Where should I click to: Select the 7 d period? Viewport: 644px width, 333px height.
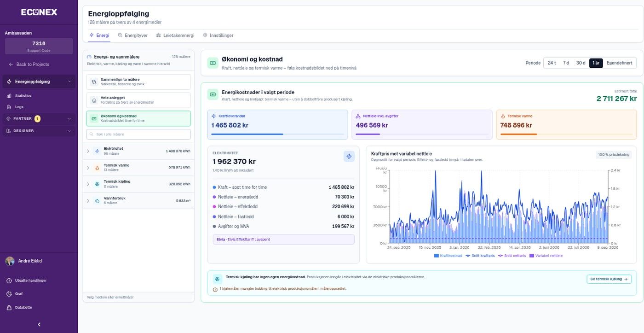[566, 63]
